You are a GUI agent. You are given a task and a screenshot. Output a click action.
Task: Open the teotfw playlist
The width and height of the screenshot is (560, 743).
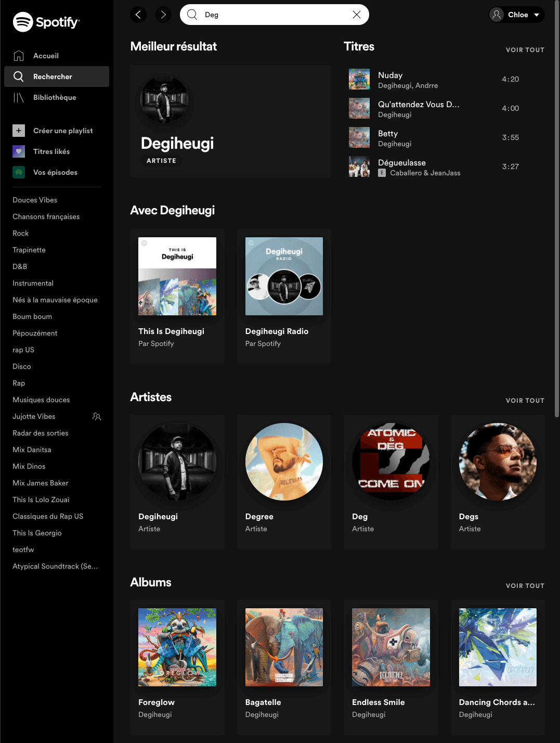(x=23, y=549)
